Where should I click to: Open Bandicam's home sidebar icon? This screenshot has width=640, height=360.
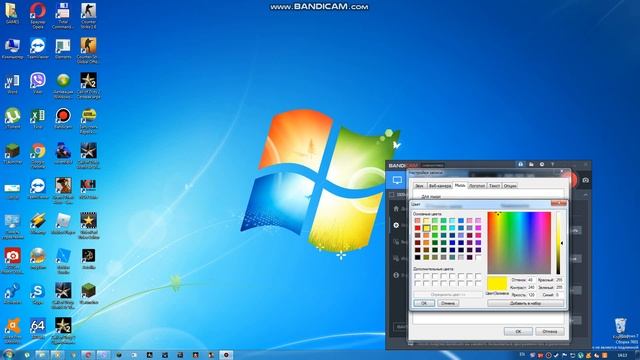396,209
